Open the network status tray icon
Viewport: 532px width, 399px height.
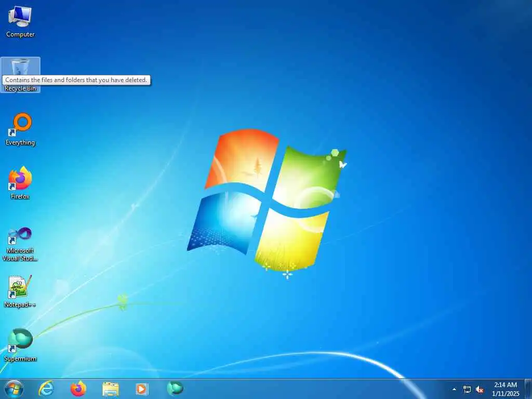[x=467, y=390]
